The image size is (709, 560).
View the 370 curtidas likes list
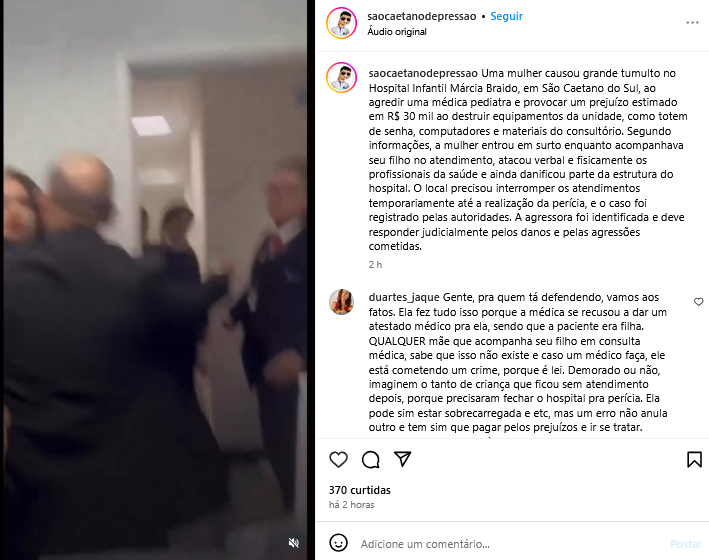point(359,490)
